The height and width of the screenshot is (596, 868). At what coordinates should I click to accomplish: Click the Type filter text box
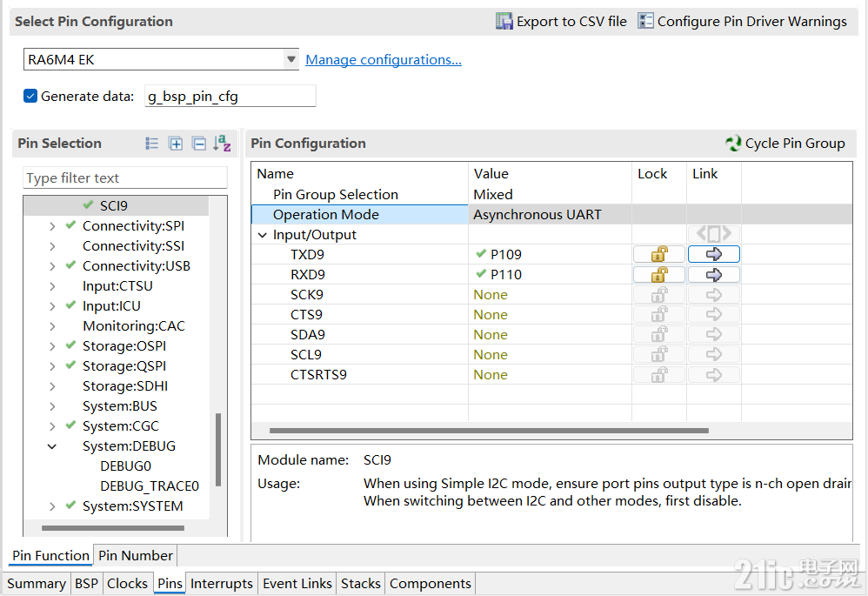pos(125,177)
